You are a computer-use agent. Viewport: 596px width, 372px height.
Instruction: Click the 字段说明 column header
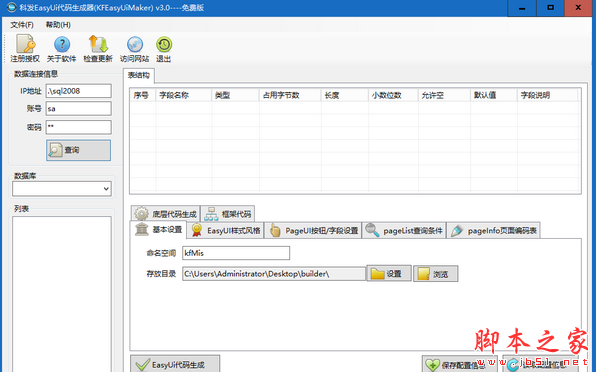pos(547,95)
